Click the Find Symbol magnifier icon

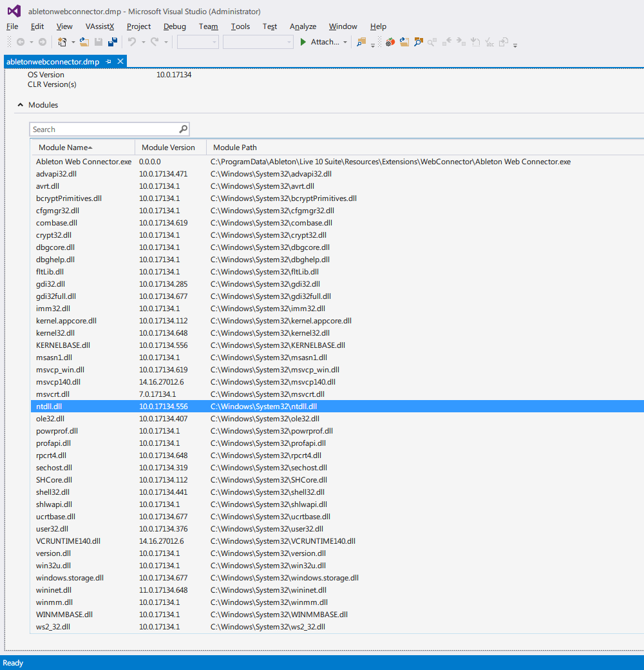[x=419, y=42]
